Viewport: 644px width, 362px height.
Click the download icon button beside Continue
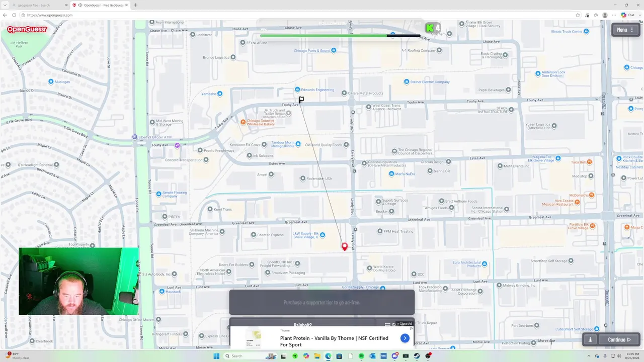590,339
